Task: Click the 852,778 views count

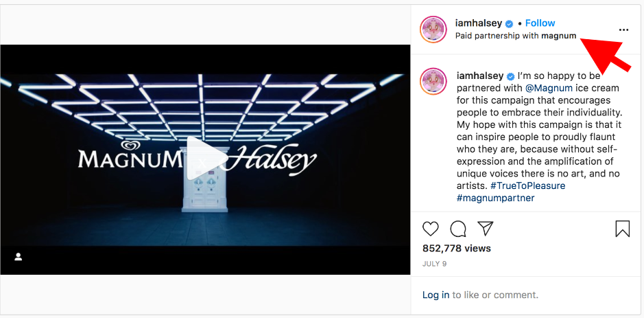Action: pyautogui.click(x=457, y=248)
